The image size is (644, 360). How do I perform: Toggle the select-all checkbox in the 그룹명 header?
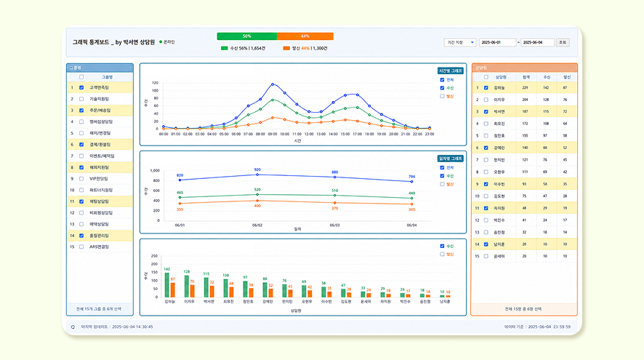[81, 77]
